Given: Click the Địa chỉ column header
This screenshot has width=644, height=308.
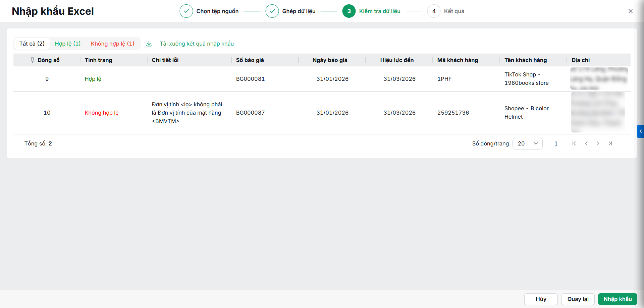Looking at the screenshot, I should tap(581, 60).
